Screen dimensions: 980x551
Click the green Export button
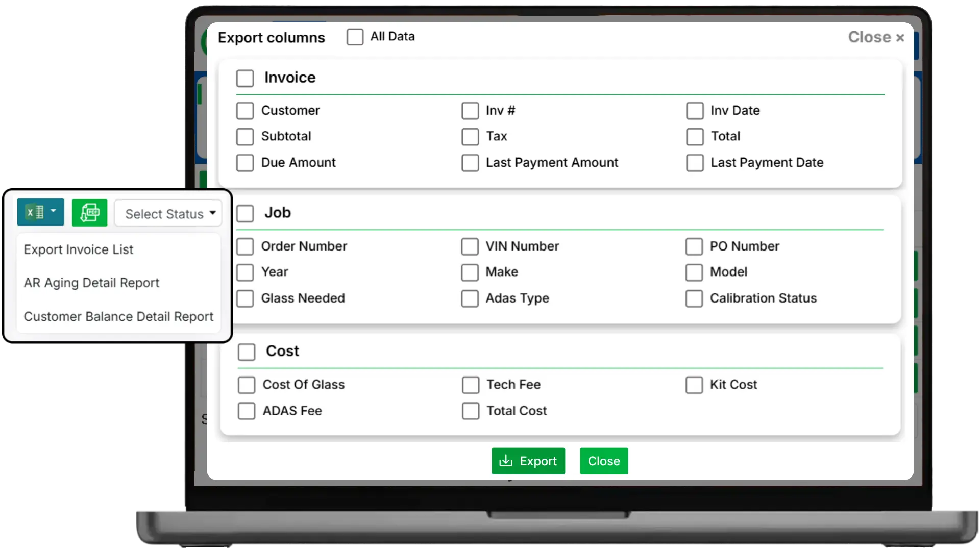pos(528,461)
